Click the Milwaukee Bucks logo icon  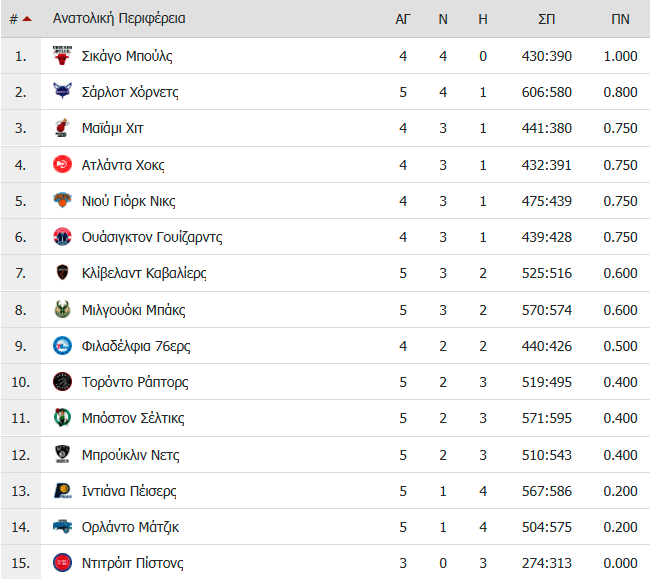62,310
